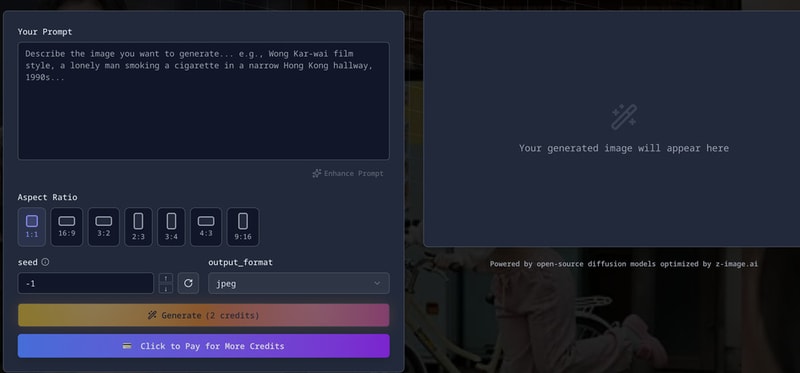This screenshot has width=800, height=373.
Task: Increase seed with the up arrow
Action: coord(166,278)
